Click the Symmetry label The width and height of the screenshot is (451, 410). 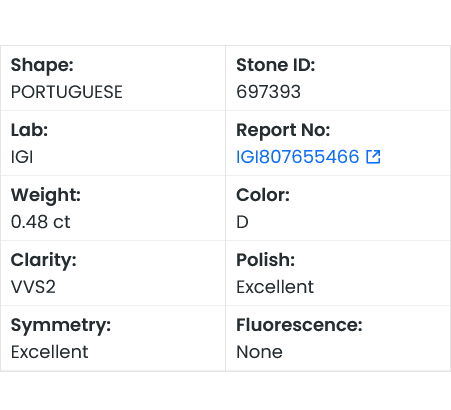point(61,325)
